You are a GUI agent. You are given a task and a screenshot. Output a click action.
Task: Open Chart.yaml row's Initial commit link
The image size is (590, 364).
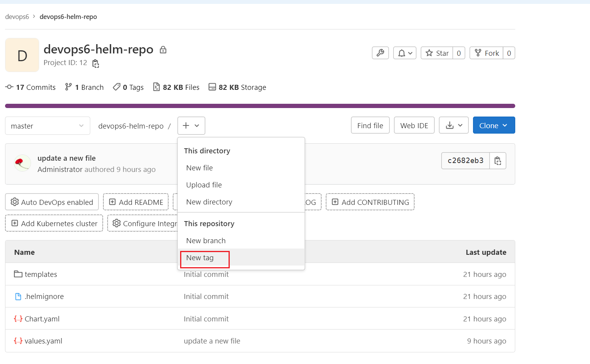point(206,319)
